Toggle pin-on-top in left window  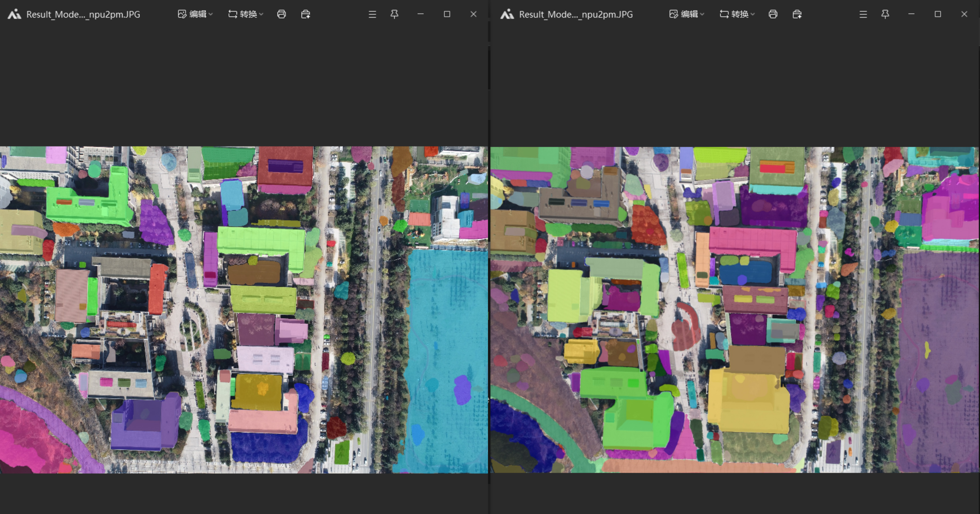click(395, 14)
